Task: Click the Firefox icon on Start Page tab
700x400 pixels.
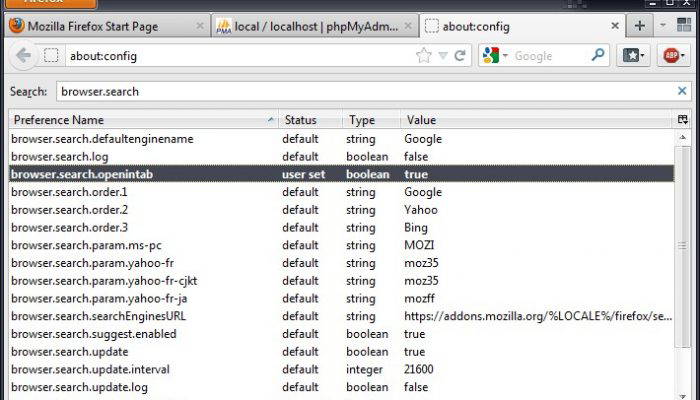Action: point(17,26)
